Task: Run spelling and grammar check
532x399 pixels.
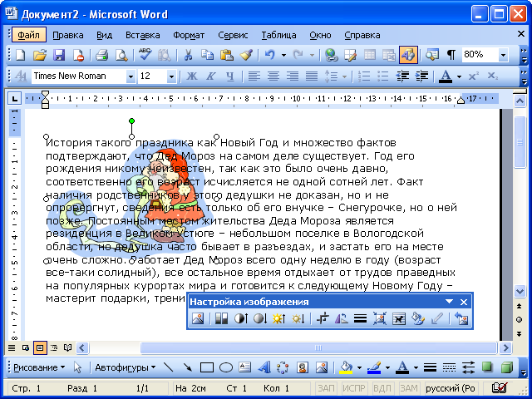Action: (x=145, y=55)
